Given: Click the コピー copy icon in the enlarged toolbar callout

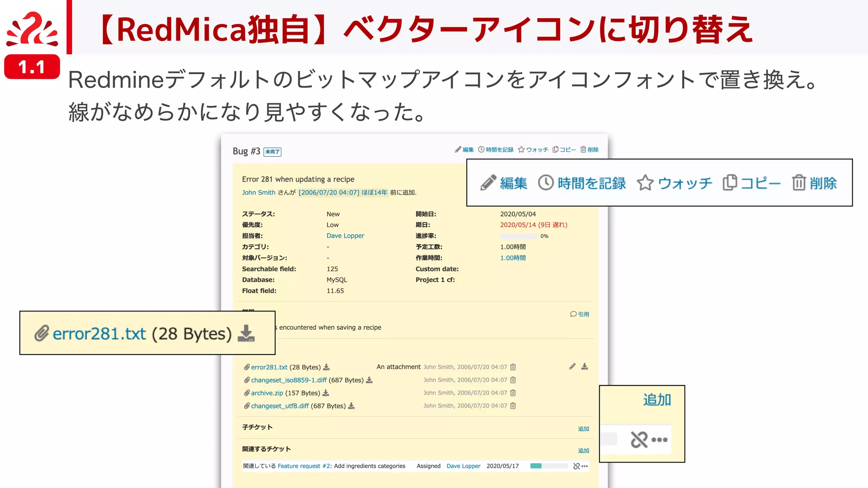Looking at the screenshot, I should click(730, 183).
